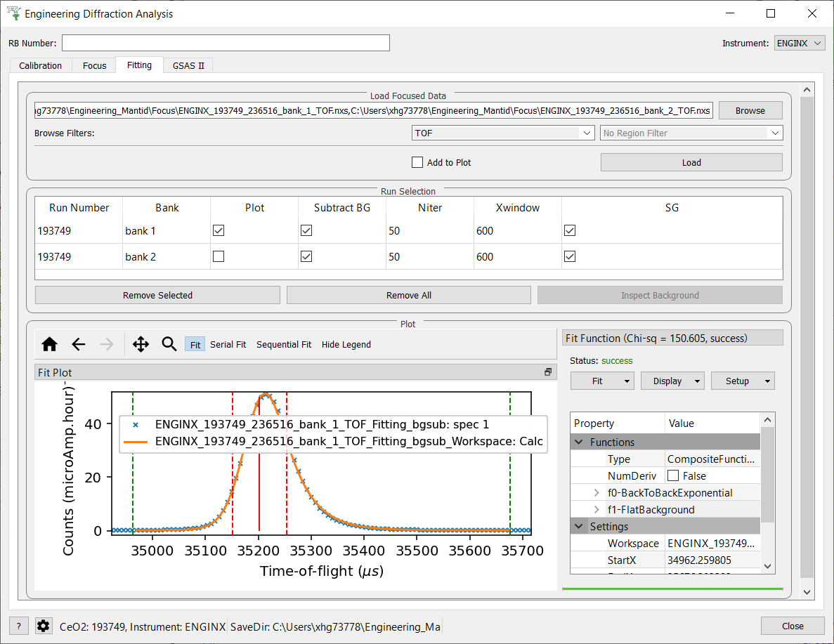Click the Browse button

[750, 110]
